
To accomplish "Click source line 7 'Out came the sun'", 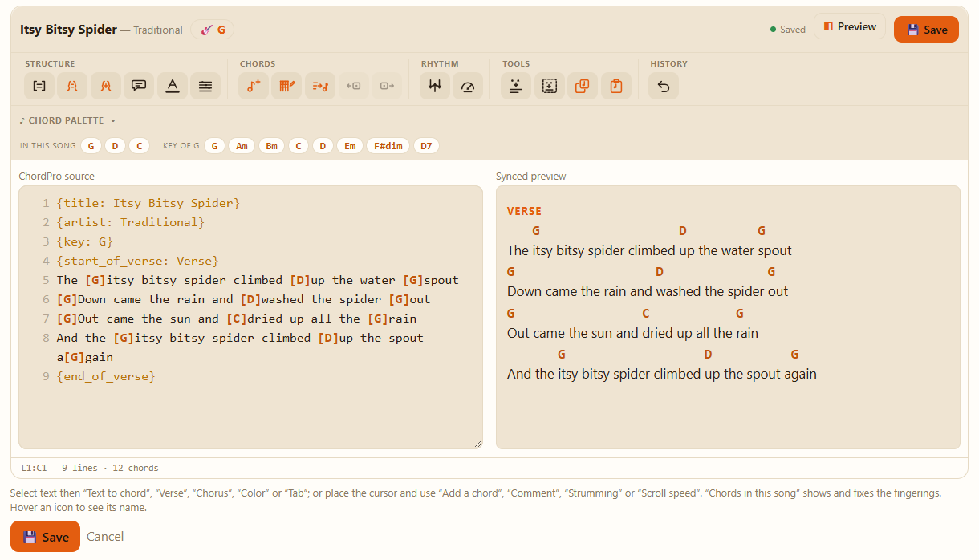I will coord(237,319).
